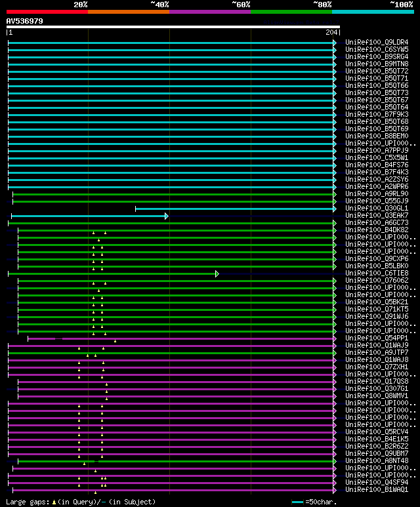The height and width of the screenshot is (507, 420).
Task: Select label UniRef100_B7F4K3
Action: tap(377, 172)
